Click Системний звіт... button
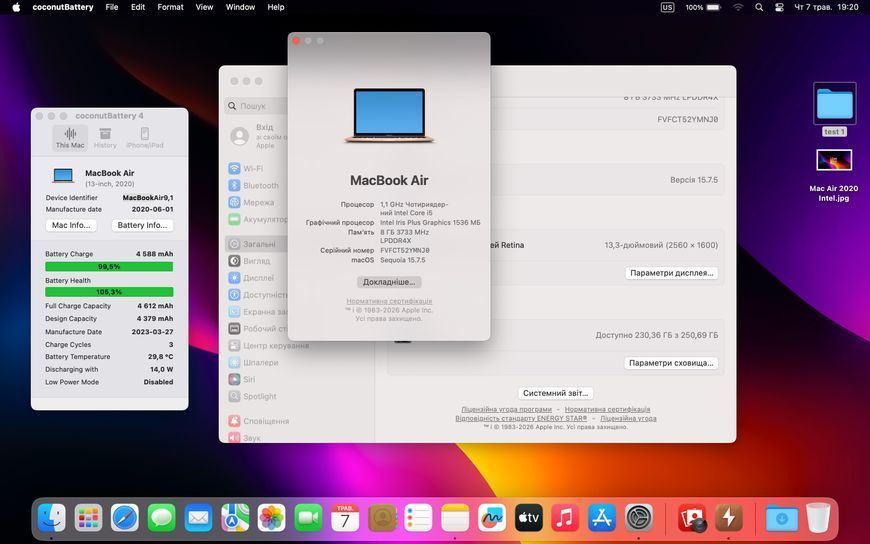This screenshot has width=870, height=544. pyautogui.click(x=555, y=393)
